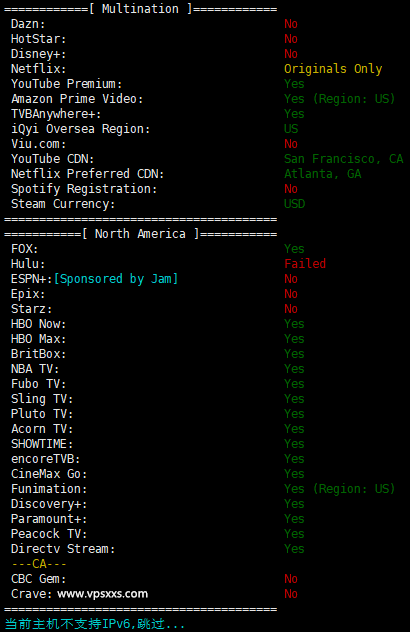Viewport: 410px width, 632px height.
Task: Click the Amazon Prime Video region result
Action: 339,99
